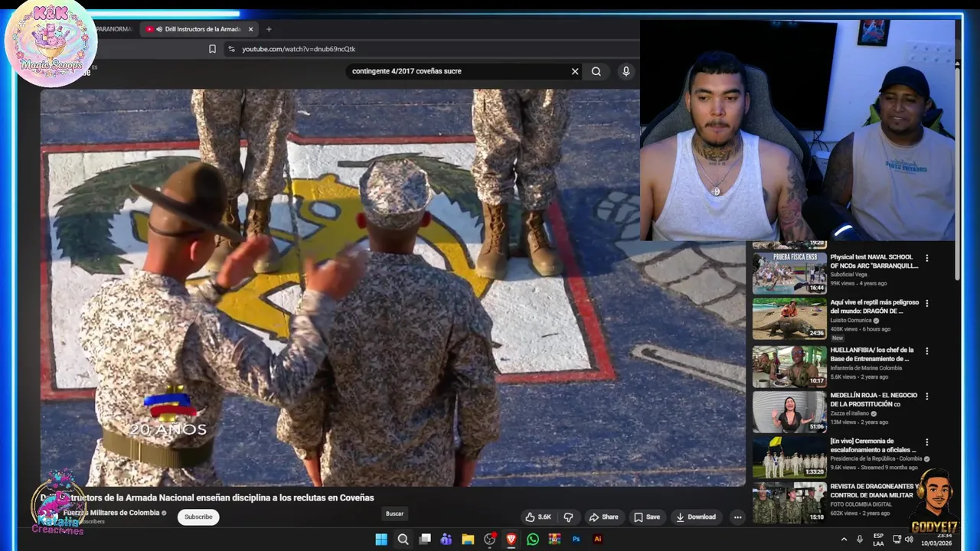Open options for Physical test NAVAL SCHOOL video
980x551 pixels.
click(926, 258)
